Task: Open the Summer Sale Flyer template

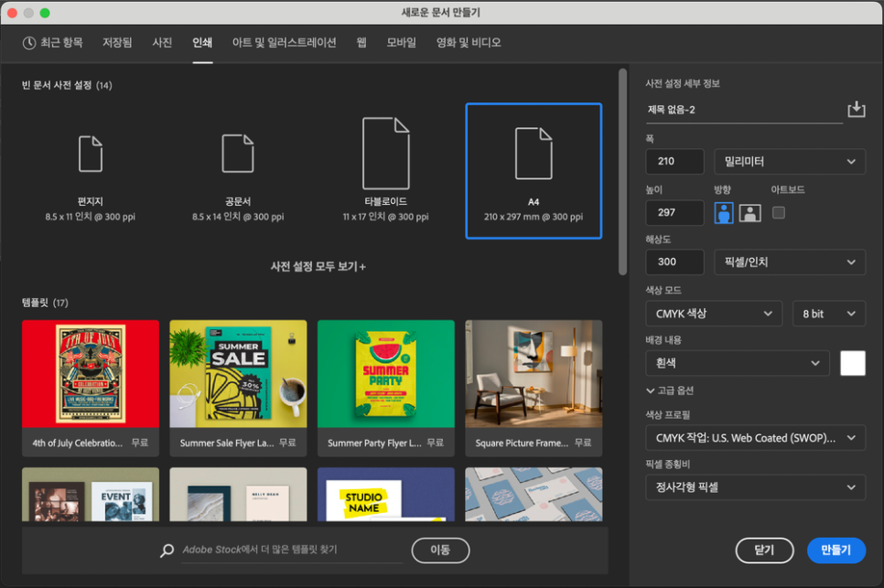Action: (x=238, y=388)
